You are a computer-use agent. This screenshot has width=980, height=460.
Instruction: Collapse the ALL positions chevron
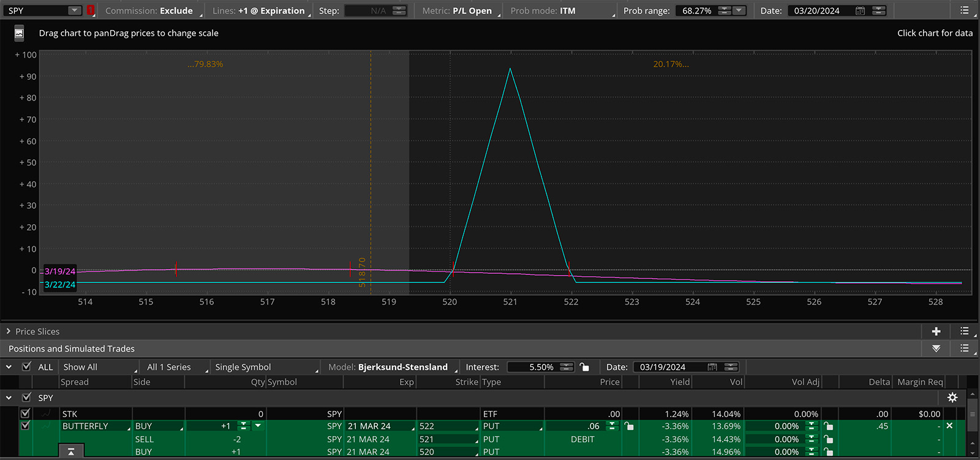coord(9,367)
